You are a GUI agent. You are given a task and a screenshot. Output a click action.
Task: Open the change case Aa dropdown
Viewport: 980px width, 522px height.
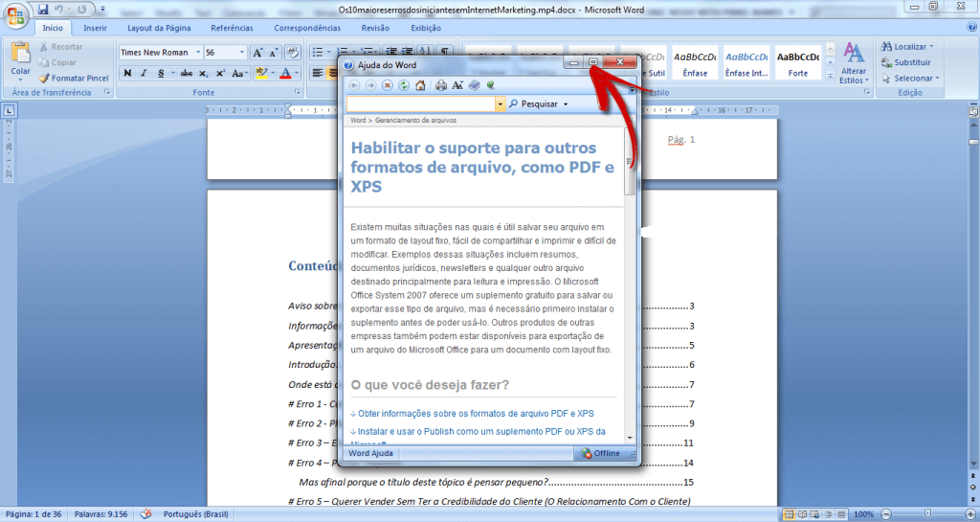coord(238,73)
